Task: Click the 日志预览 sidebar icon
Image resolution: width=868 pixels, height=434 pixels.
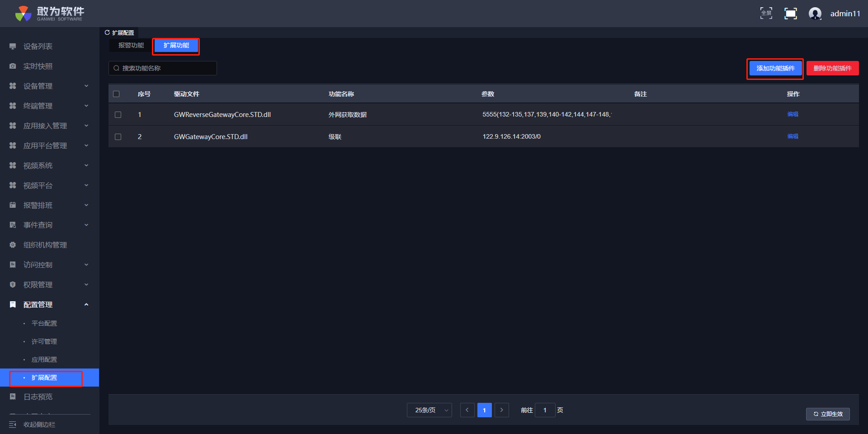Action: click(x=13, y=397)
